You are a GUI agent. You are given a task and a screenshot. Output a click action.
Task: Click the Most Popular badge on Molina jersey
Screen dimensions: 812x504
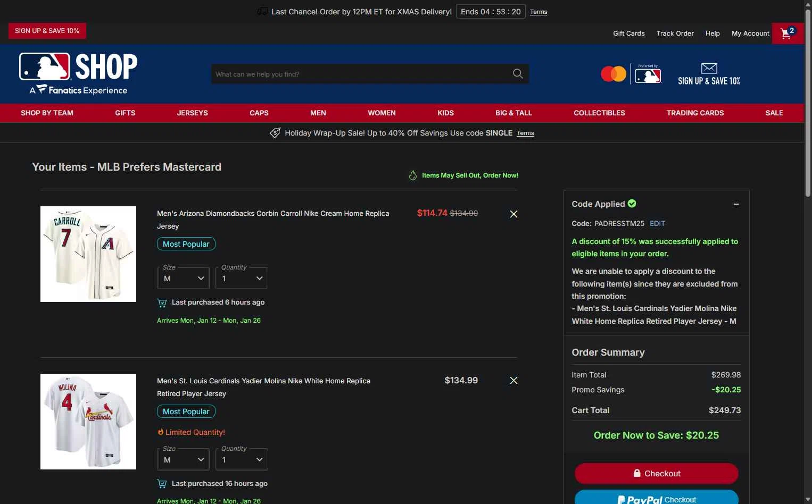tap(186, 411)
